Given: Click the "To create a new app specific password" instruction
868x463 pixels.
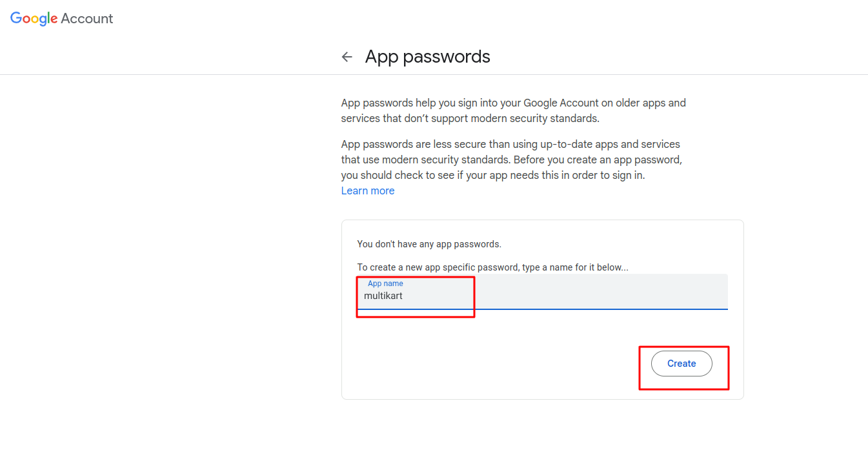Looking at the screenshot, I should click(492, 267).
